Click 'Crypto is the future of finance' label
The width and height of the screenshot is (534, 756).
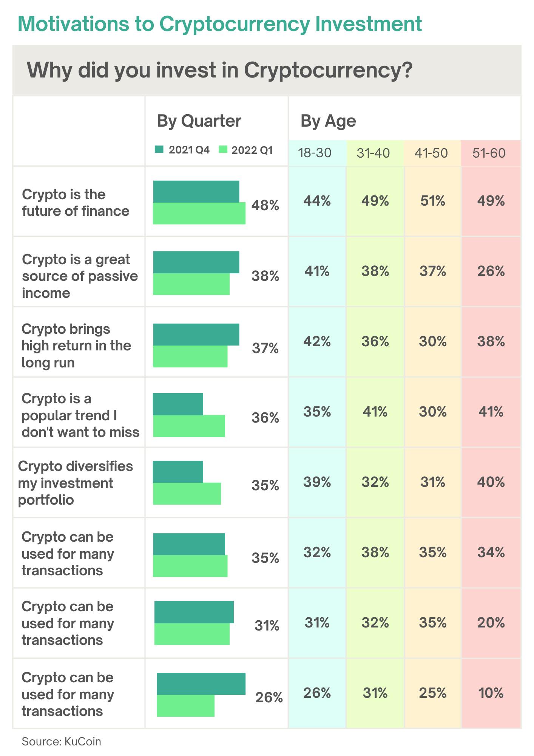click(76, 203)
